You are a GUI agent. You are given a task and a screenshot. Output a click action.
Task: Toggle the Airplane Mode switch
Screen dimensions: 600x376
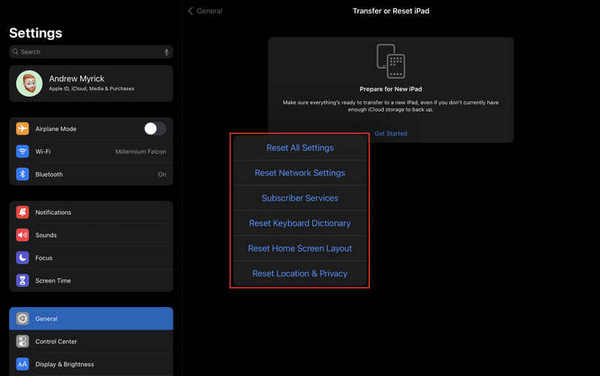click(x=155, y=129)
